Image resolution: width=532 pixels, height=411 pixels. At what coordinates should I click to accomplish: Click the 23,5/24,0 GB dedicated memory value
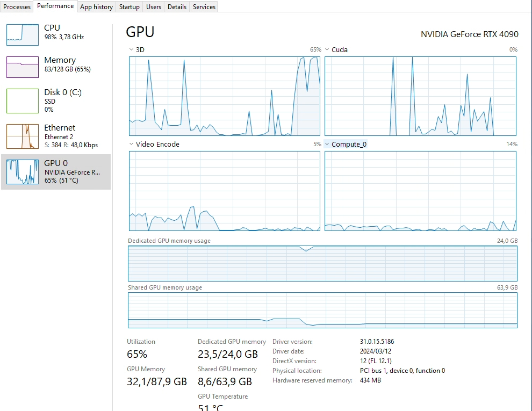pyautogui.click(x=228, y=355)
